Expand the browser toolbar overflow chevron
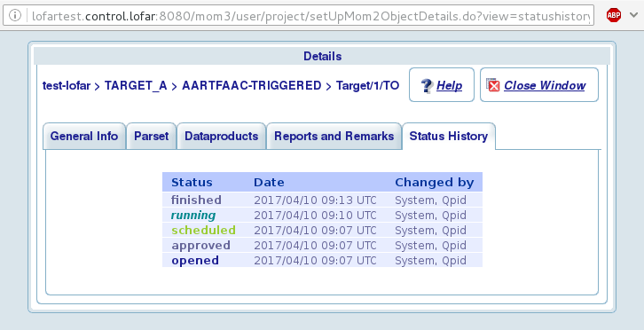The image size is (644, 330). [633, 15]
